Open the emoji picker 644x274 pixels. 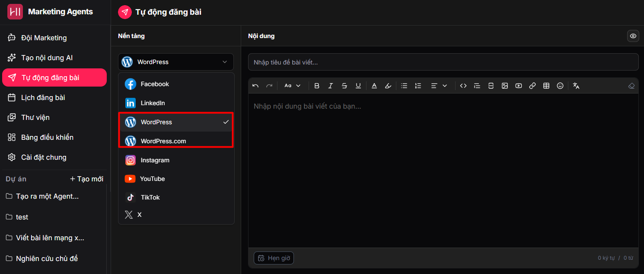pyautogui.click(x=560, y=86)
